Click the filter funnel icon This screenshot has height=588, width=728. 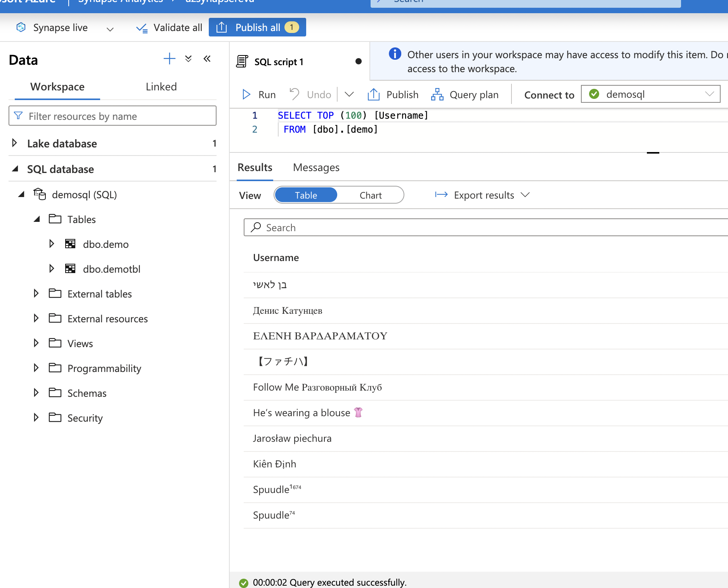coord(18,116)
